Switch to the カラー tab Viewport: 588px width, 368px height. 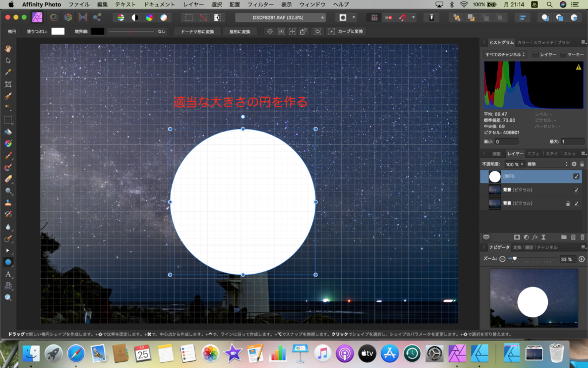click(523, 43)
